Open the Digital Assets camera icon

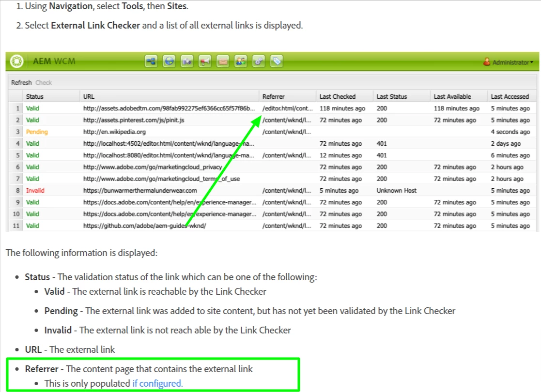[187, 61]
